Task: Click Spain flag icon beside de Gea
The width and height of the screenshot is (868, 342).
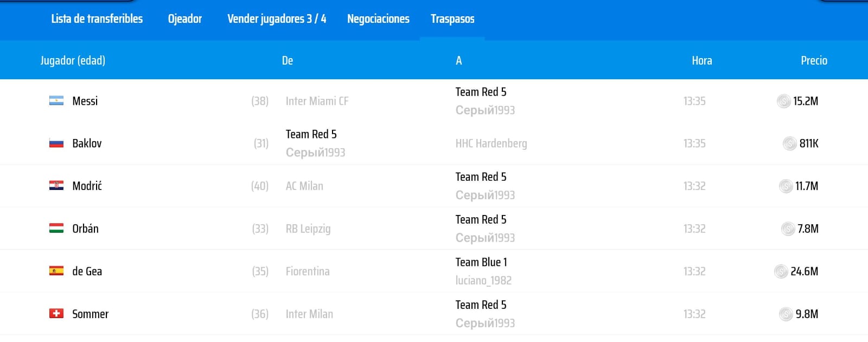Action: click(56, 271)
